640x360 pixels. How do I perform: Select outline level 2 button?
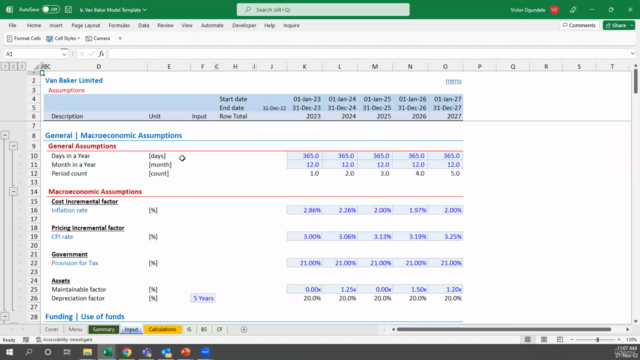pos(13,66)
